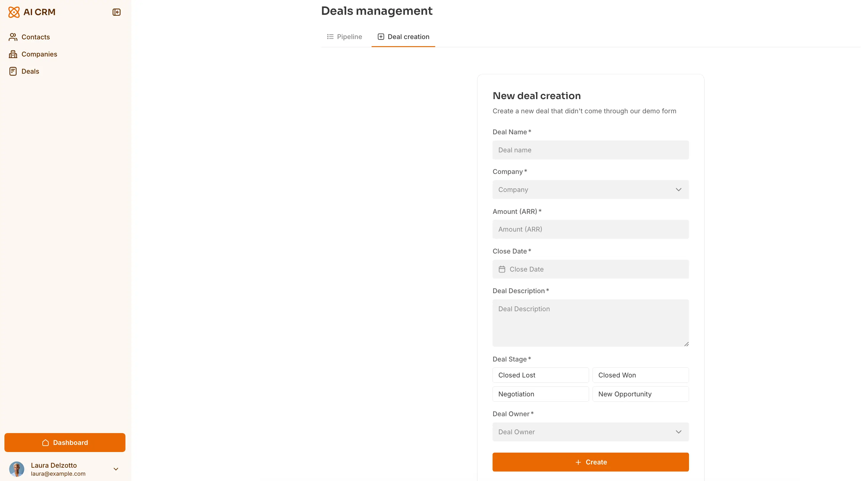868x481 pixels.
Task: Click the calendar icon in Close Date field
Action: coord(502,269)
